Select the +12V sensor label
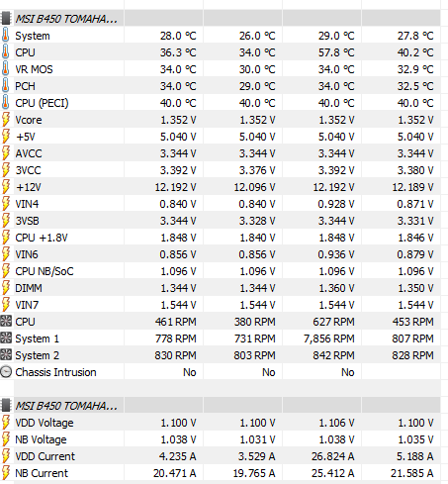This screenshot has height=484, width=448. [29, 187]
